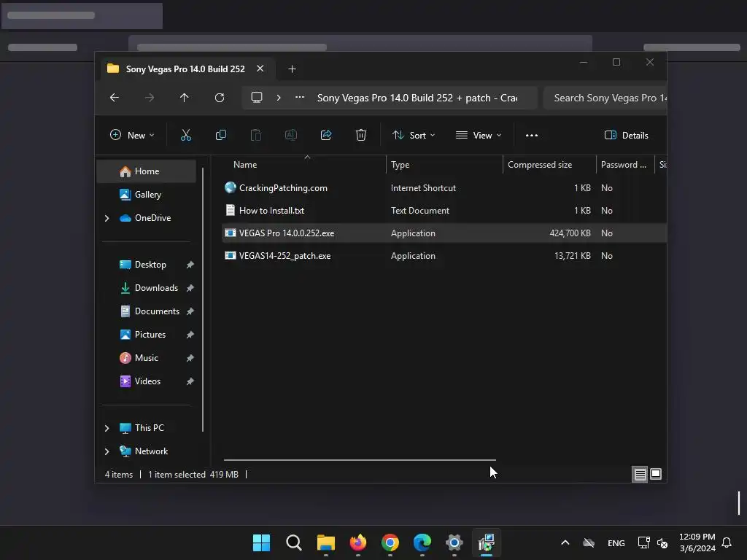Image resolution: width=747 pixels, height=560 pixels.
Task: Unpin Desktop from quick access
Action: (190, 265)
